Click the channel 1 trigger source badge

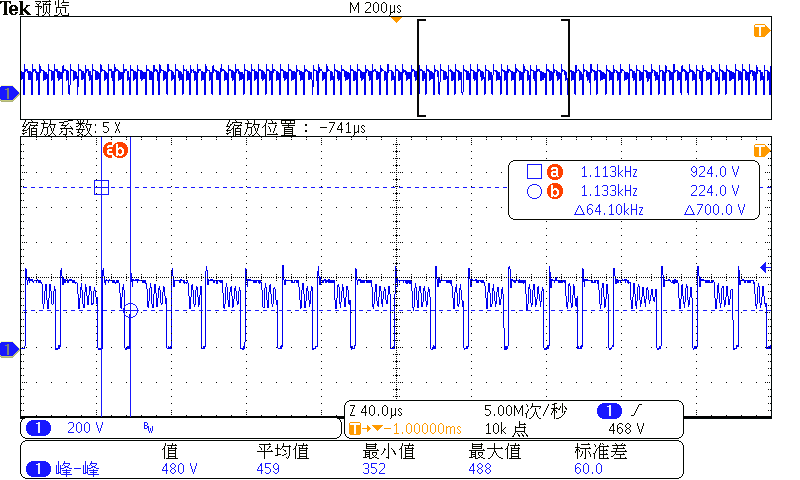click(609, 410)
